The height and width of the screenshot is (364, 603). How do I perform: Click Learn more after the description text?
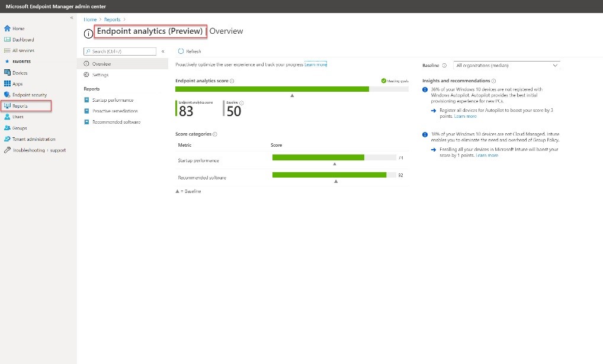pyautogui.click(x=316, y=65)
